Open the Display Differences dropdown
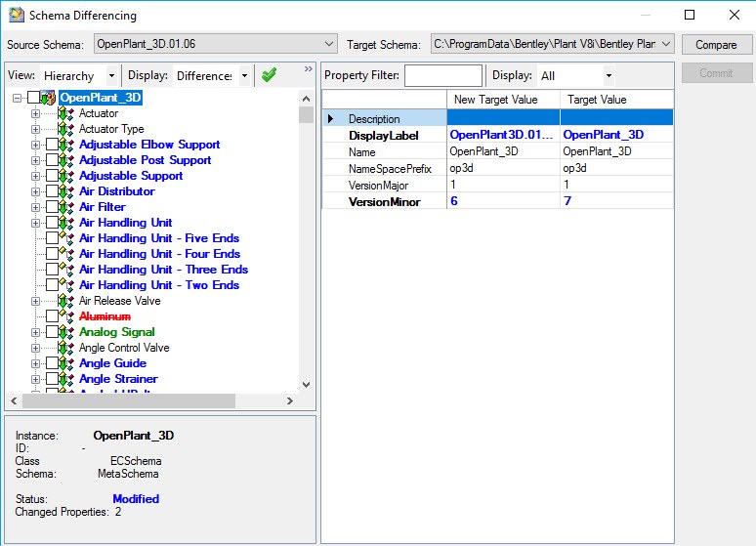The height and width of the screenshot is (546, 756). coord(244,76)
